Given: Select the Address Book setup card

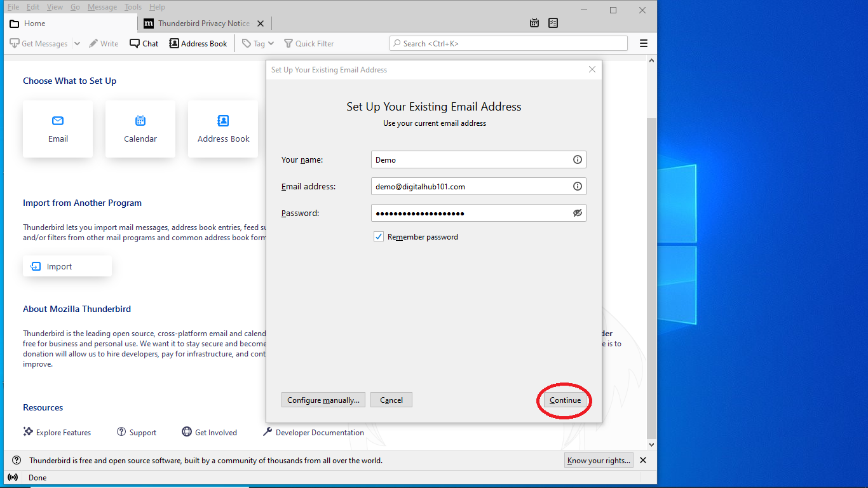Looking at the screenshot, I should point(223,129).
